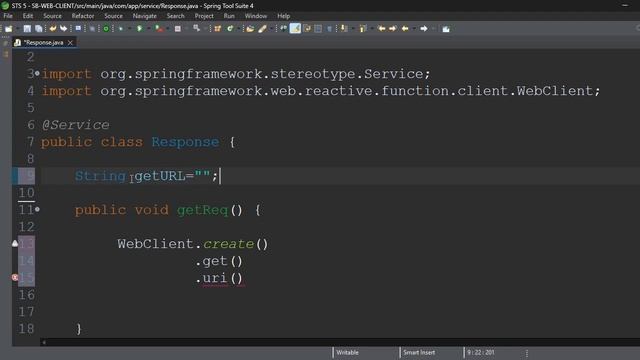Close the Response.java editor tab
Viewport: 640px width, 360px height.
click(70, 42)
